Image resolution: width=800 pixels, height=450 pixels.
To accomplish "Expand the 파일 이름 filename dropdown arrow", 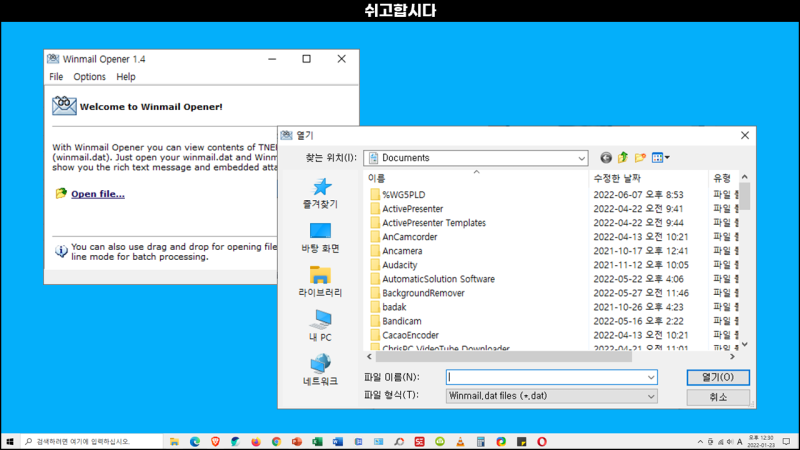I will (x=651, y=377).
